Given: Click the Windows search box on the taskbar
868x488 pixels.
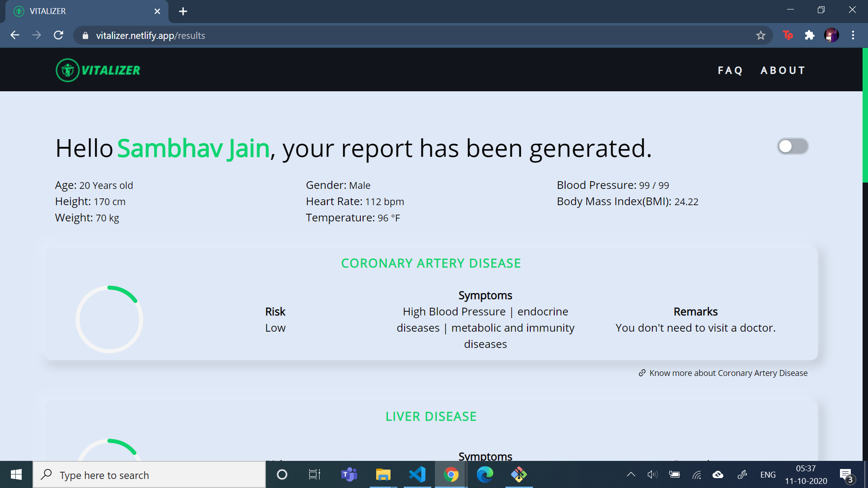Looking at the screenshot, I should [x=149, y=475].
